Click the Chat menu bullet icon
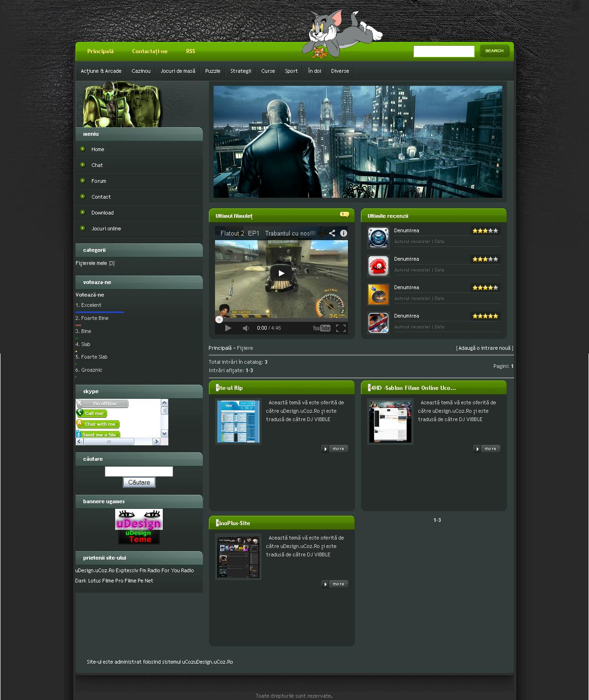This screenshot has height=700, width=589. tap(83, 165)
